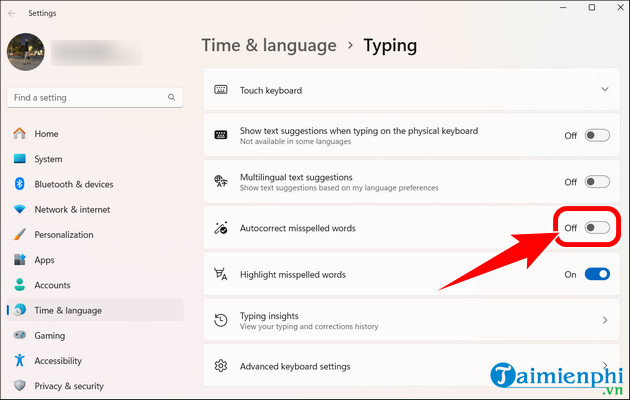
Task: Enable text suggestions for physical keyboard
Action: (x=597, y=136)
